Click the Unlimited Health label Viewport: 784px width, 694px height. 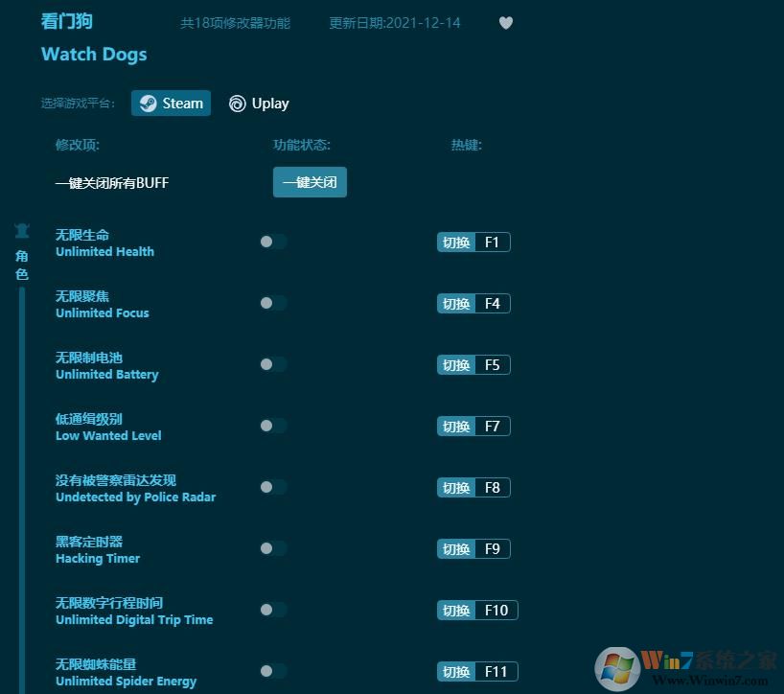(105, 251)
